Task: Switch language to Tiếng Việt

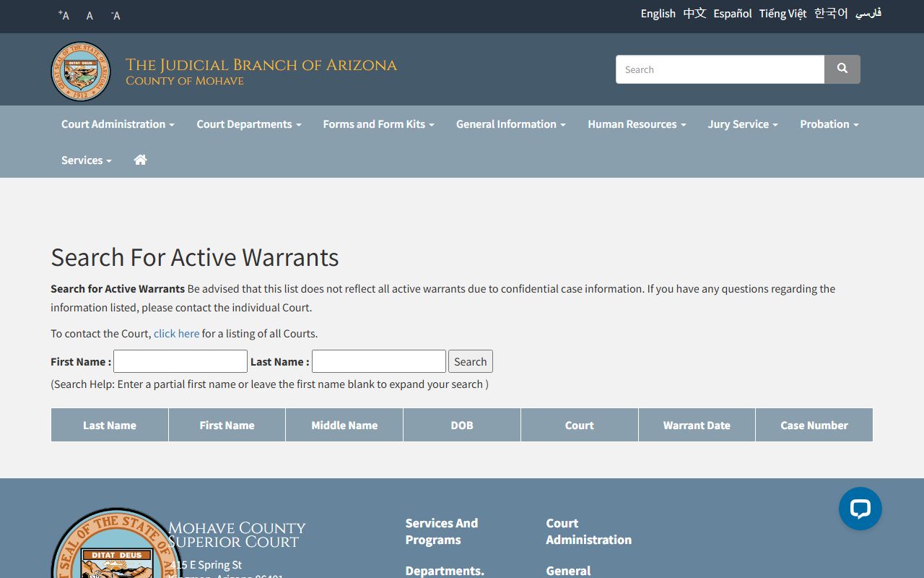Action: pyautogui.click(x=783, y=14)
